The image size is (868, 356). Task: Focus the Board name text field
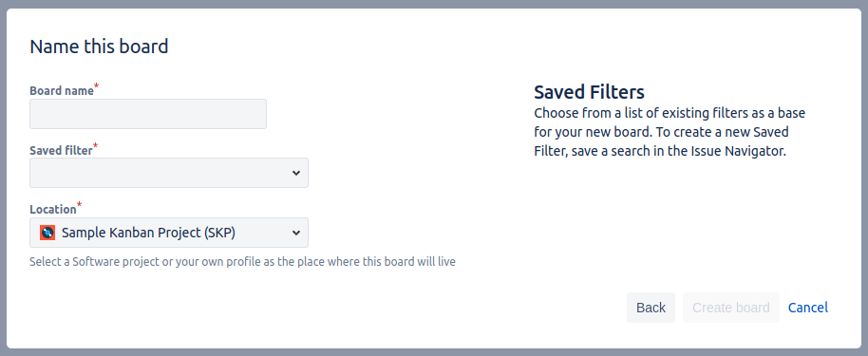148,114
